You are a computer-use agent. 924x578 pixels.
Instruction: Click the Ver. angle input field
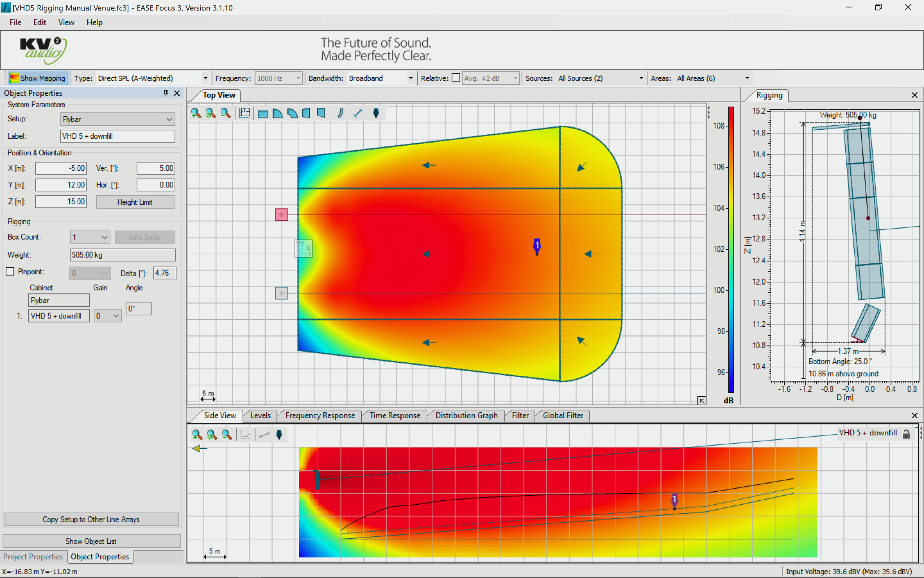pos(156,168)
